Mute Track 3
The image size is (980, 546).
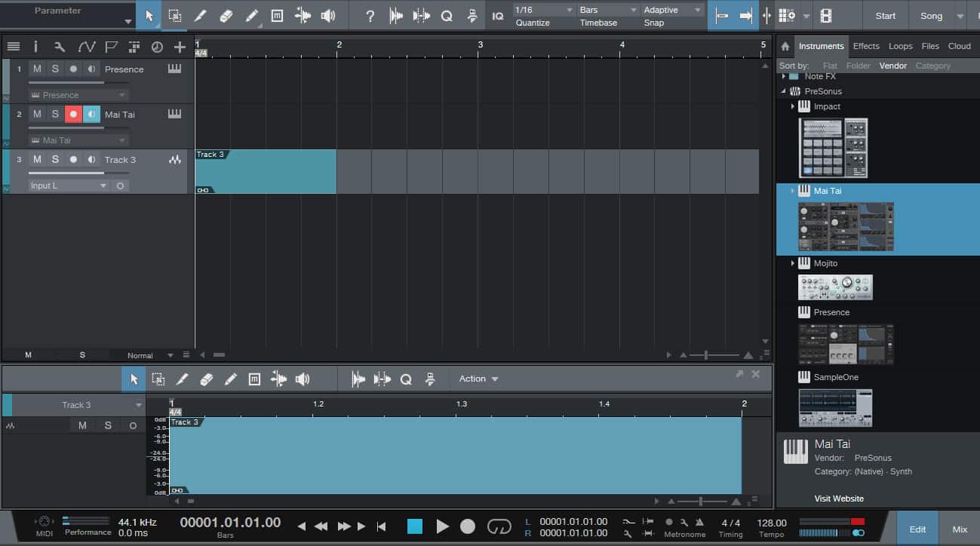(37, 159)
